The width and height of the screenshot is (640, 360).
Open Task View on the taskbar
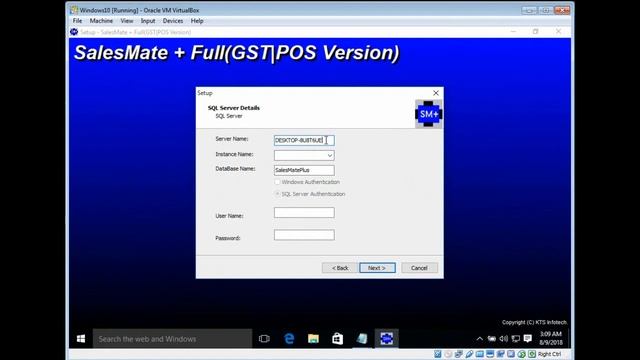[x=264, y=339]
